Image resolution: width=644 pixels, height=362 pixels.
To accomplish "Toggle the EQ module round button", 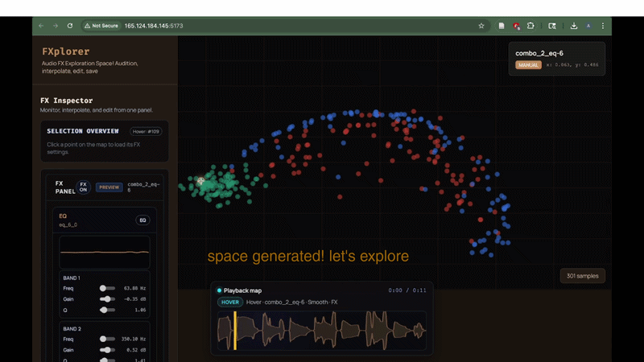I will click(142, 220).
